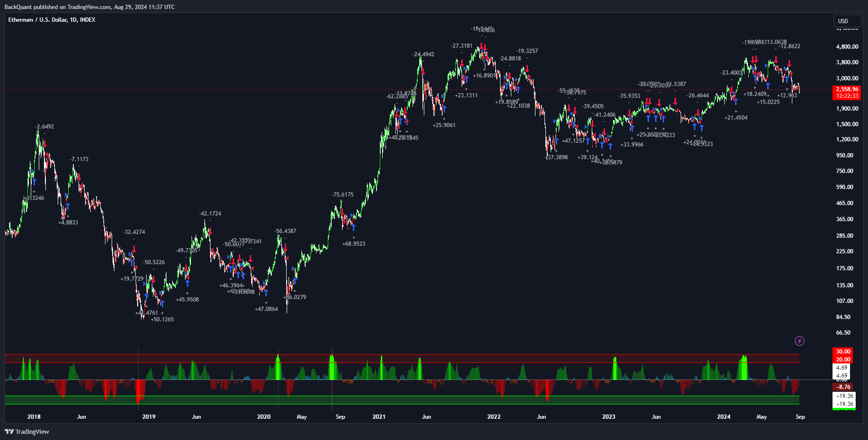Click the 465.00 price axis label

click(x=845, y=203)
